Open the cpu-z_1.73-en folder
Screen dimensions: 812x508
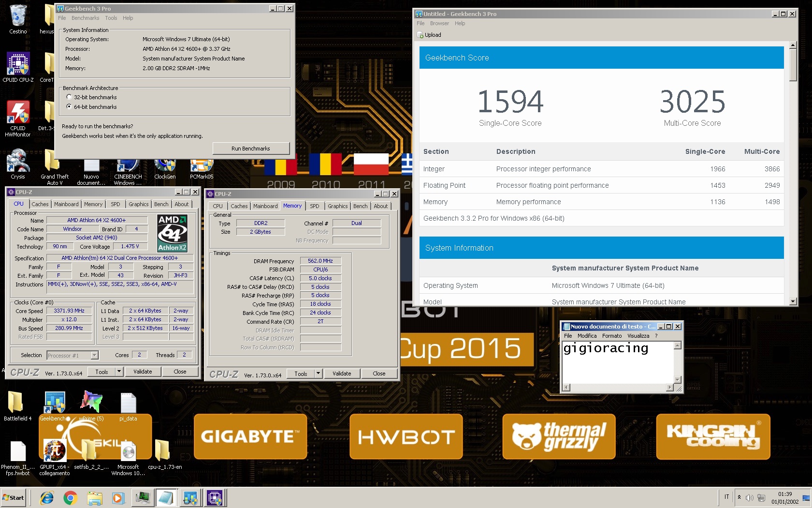165,454
